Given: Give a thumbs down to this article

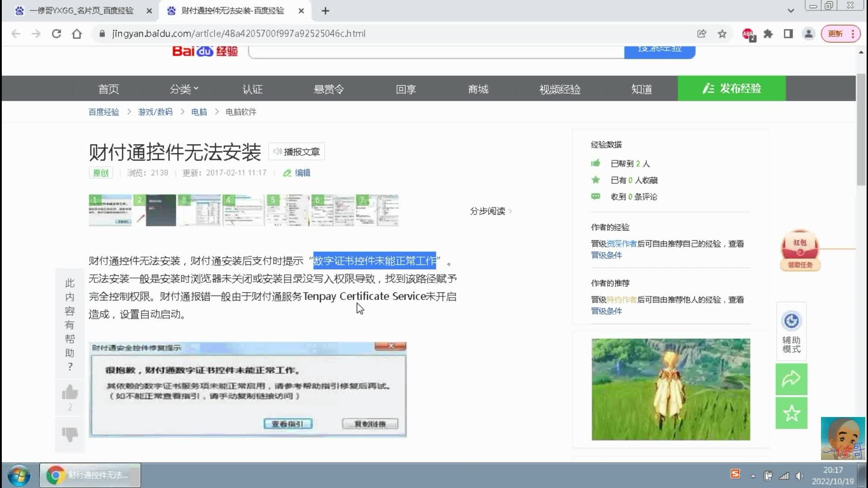Looking at the screenshot, I should click(70, 434).
